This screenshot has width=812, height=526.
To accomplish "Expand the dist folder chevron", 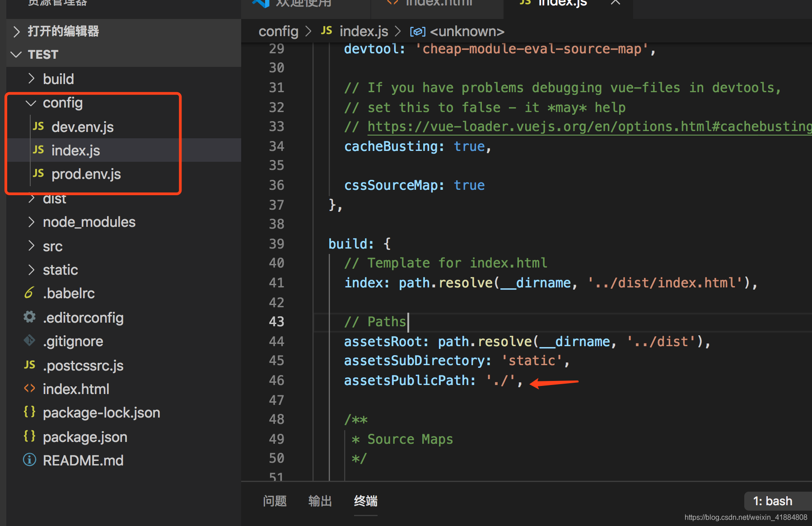I will tap(31, 199).
